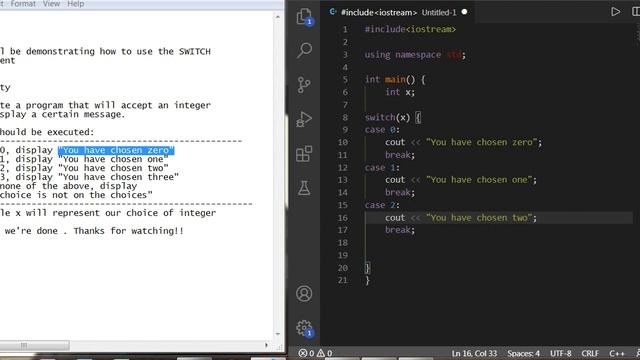The width and height of the screenshot is (640, 360).
Task: Open the Run and Debug view
Action: click(304, 119)
